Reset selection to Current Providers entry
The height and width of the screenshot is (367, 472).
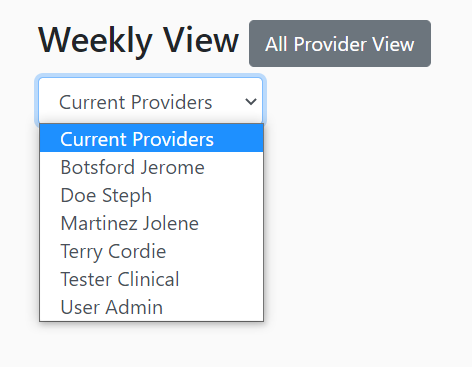pos(151,139)
